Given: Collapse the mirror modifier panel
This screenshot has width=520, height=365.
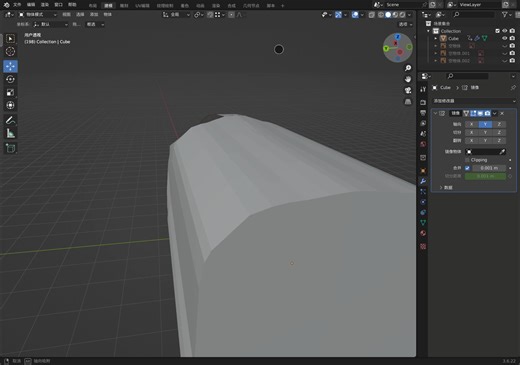Looking at the screenshot, I should click(435, 114).
